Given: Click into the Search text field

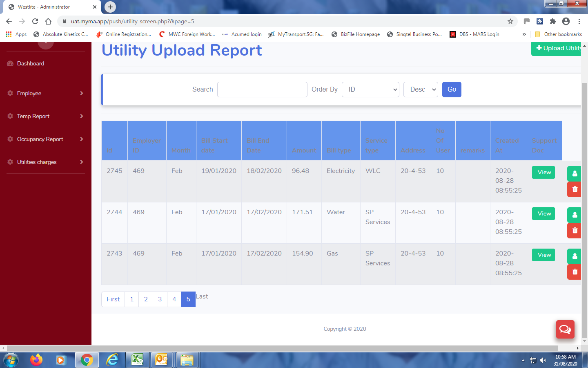Looking at the screenshot, I should click(262, 90).
